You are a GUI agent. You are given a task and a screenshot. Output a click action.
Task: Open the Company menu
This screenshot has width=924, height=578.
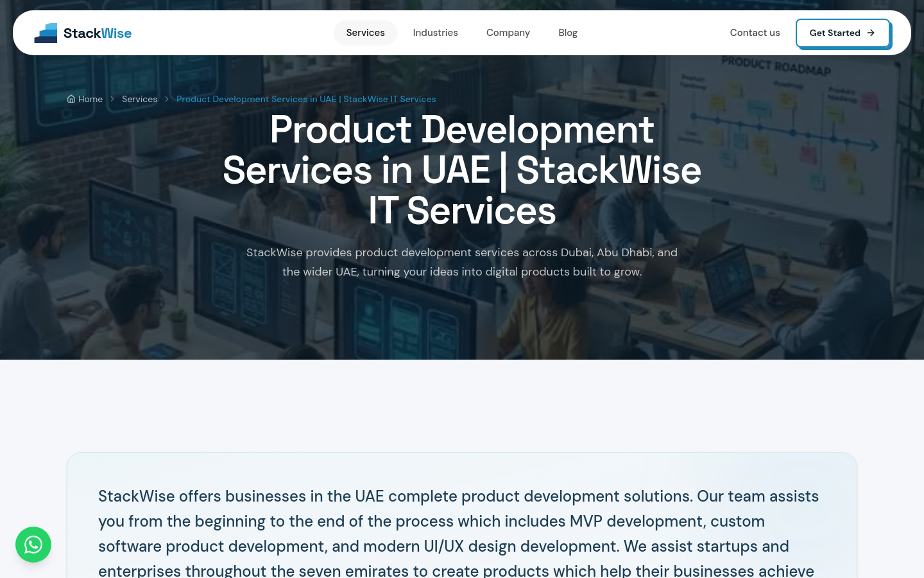[508, 33]
